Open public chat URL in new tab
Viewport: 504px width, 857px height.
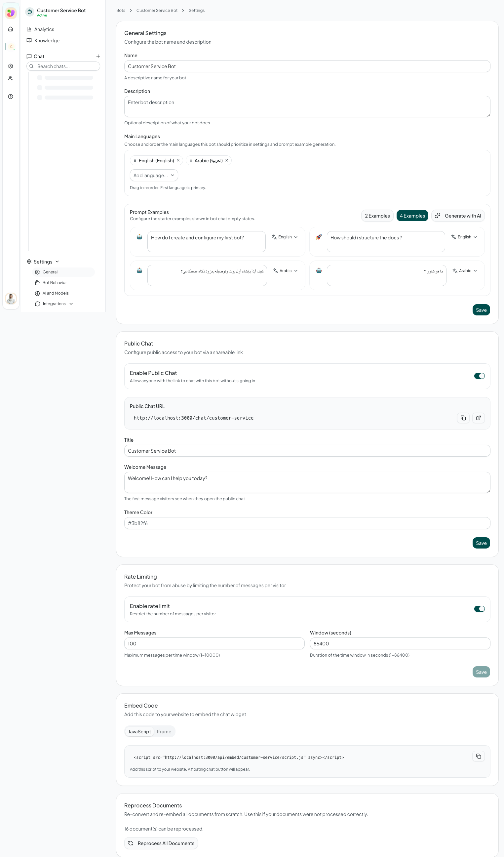(x=478, y=418)
